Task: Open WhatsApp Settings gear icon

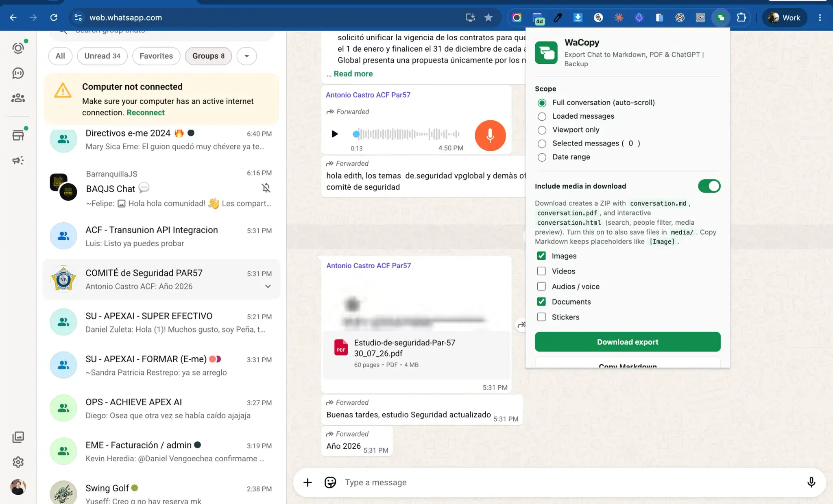Action: pyautogui.click(x=18, y=462)
